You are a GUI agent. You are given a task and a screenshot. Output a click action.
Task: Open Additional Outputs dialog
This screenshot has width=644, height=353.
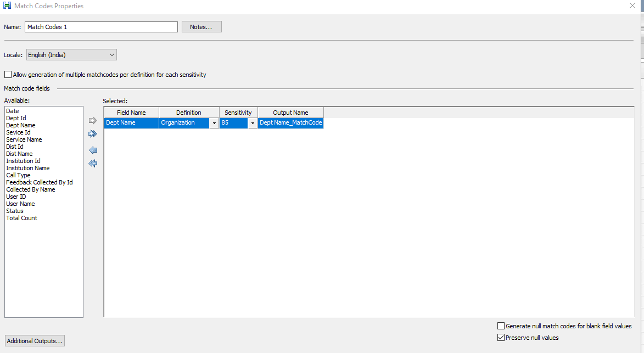pyautogui.click(x=34, y=340)
